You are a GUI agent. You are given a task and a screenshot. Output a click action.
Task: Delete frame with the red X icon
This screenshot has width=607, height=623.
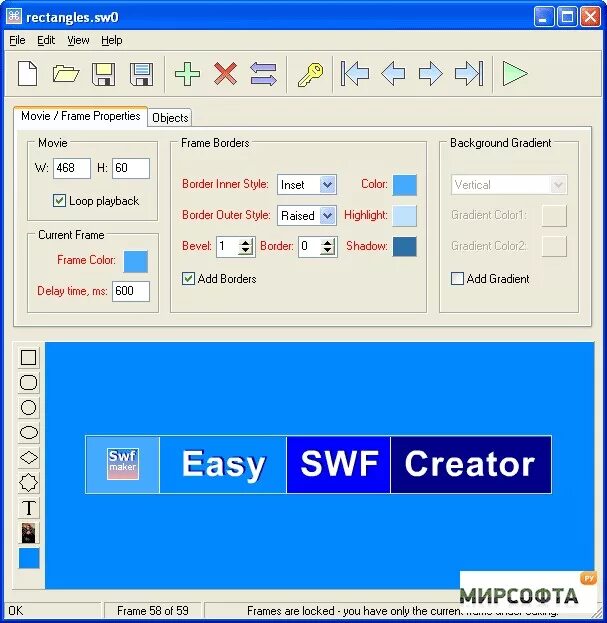225,74
